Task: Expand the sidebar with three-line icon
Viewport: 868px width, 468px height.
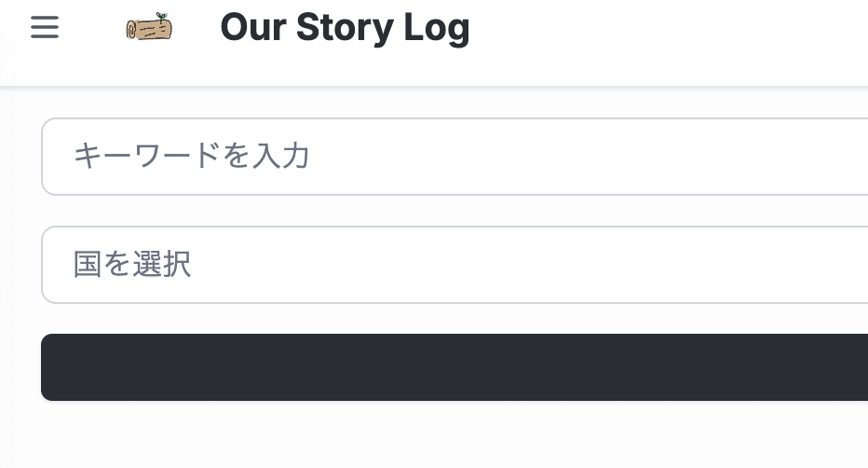Action: click(x=45, y=28)
